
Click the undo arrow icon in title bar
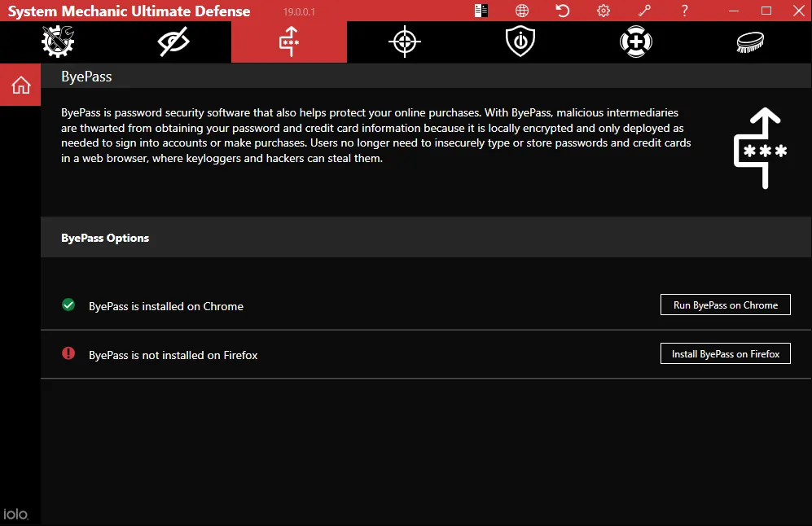pos(563,11)
